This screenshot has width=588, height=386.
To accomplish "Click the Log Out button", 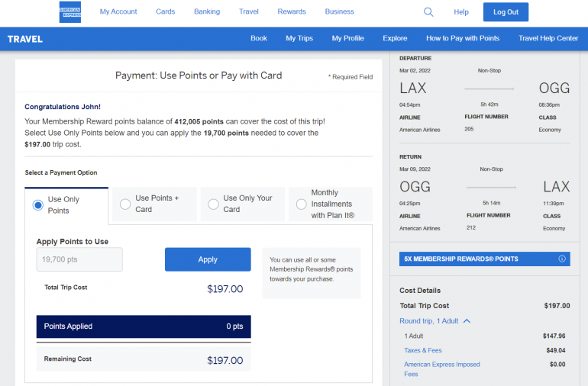I will tap(506, 12).
